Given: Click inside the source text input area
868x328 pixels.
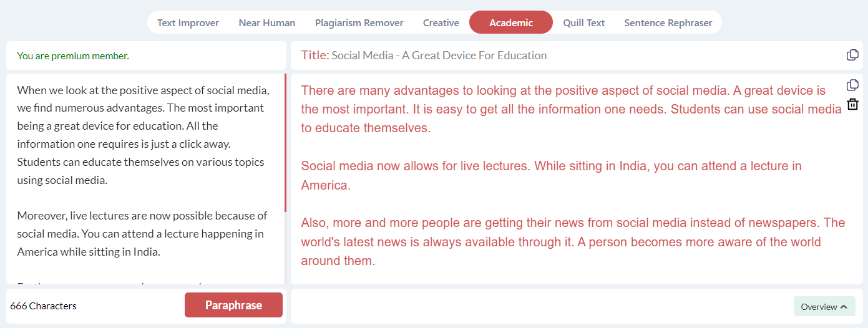Looking at the screenshot, I should 145,179.
